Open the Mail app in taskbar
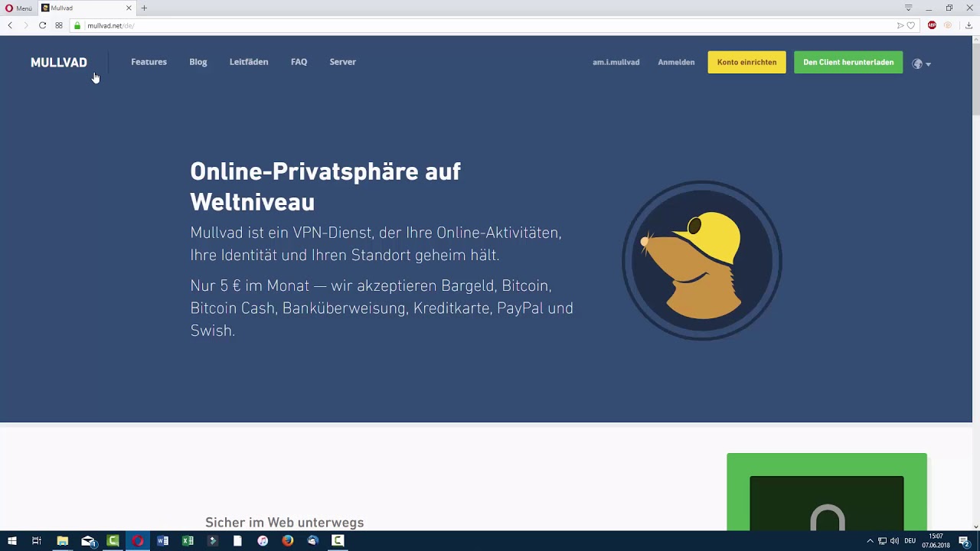This screenshot has width=980, height=551. (x=88, y=541)
